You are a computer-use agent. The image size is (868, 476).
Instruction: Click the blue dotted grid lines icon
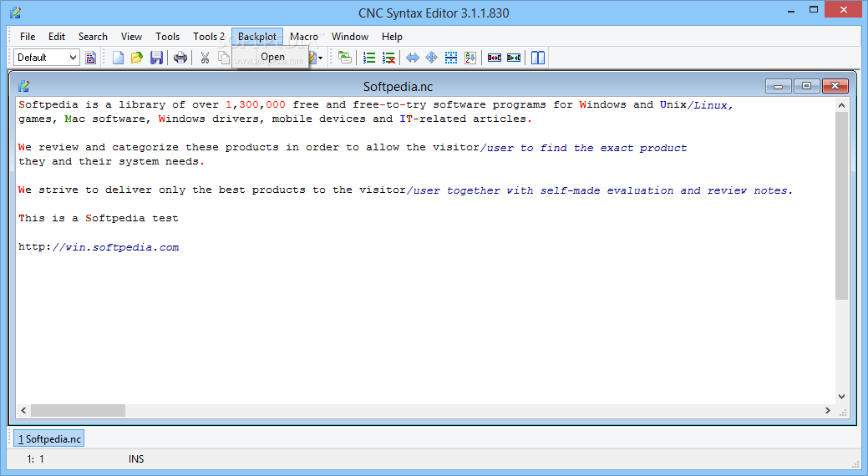[451, 58]
